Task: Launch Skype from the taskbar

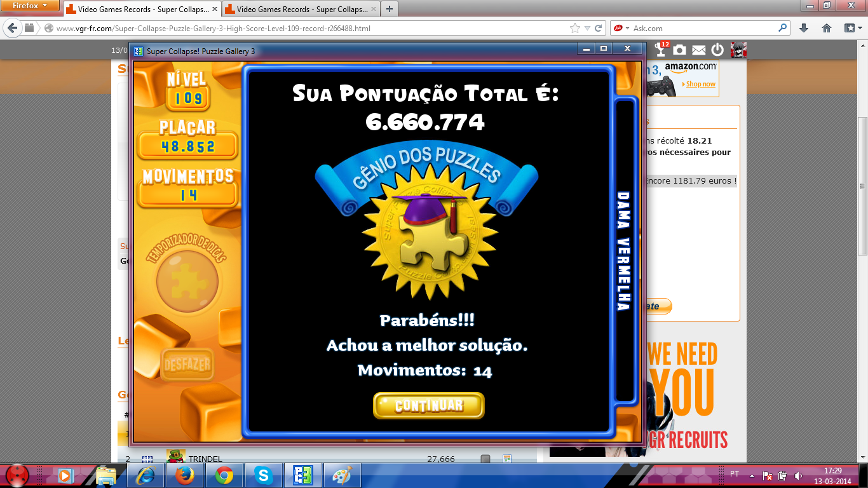Action: pyautogui.click(x=263, y=475)
